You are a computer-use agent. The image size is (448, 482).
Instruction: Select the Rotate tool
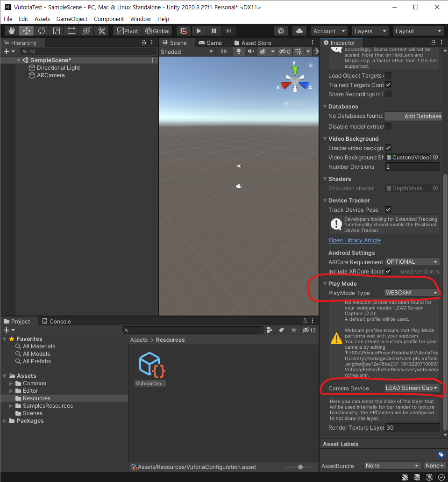[x=42, y=31]
